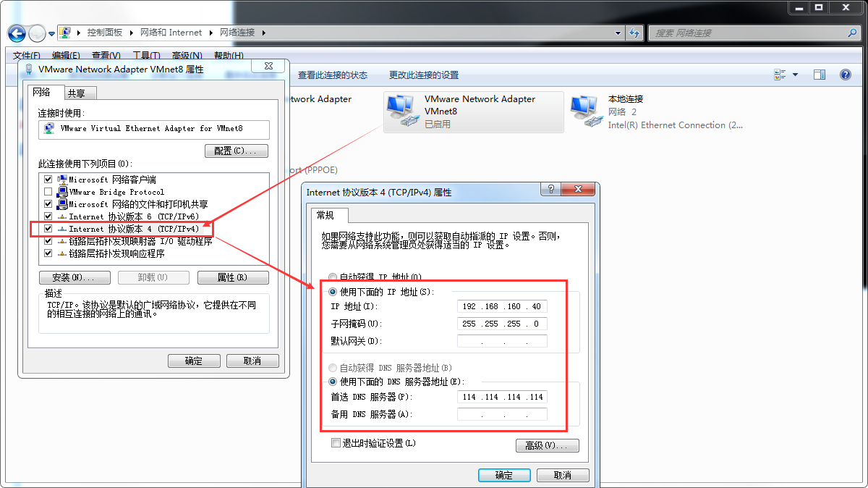This screenshot has height=488, width=868.
Task: Enable the VMware Bridge Protocol checkbox
Action: click(x=48, y=191)
